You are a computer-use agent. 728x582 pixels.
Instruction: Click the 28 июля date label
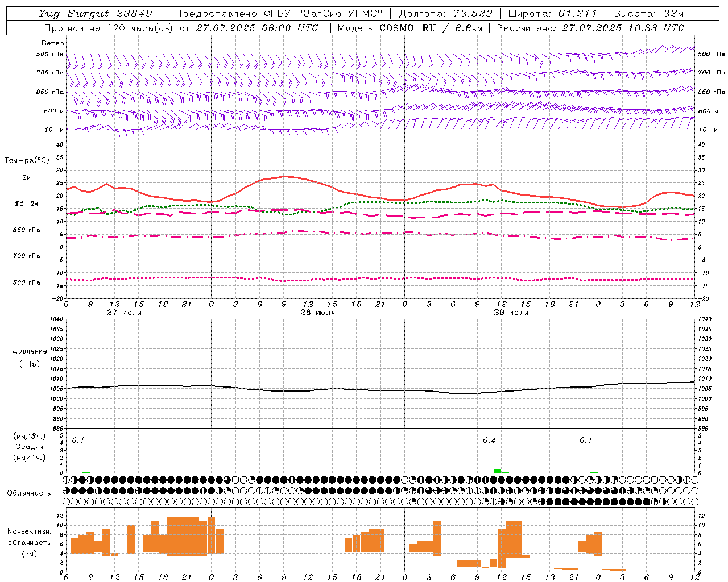[318, 313]
